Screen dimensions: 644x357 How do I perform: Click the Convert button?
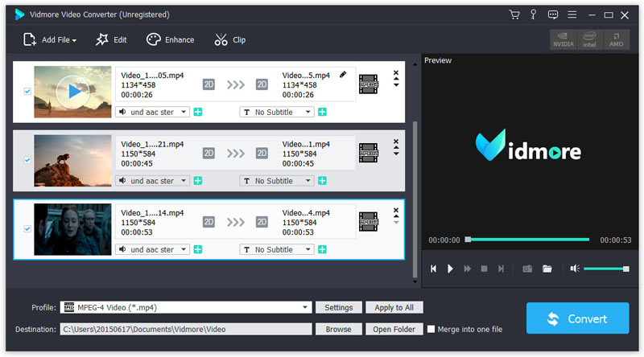577,318
